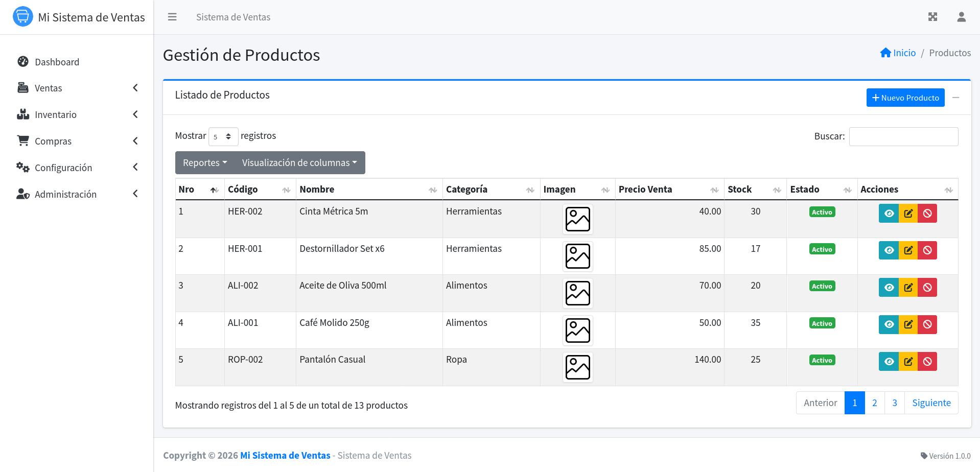Open the user profile icon

[961, 17]
